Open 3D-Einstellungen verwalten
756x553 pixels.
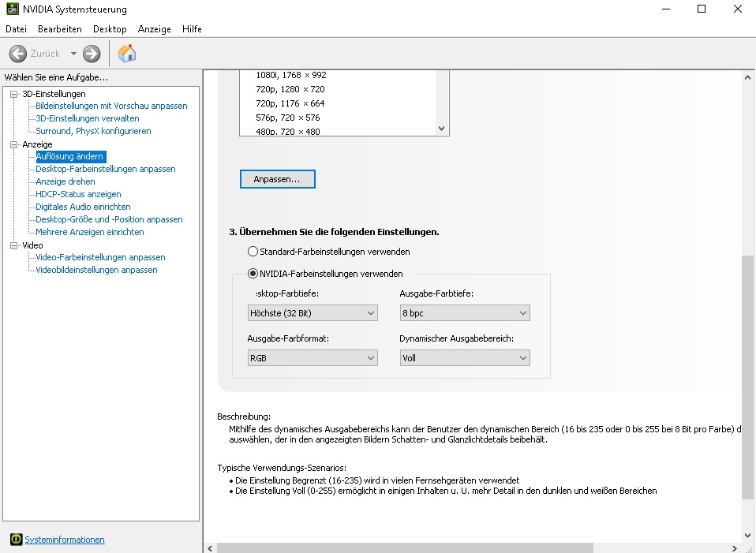point(88,118)
